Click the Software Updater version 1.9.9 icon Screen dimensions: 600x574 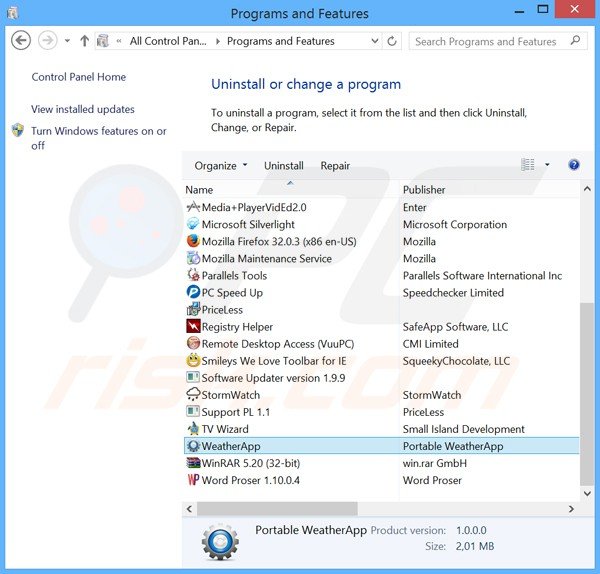pyautogui.click(x=193, y=378)
